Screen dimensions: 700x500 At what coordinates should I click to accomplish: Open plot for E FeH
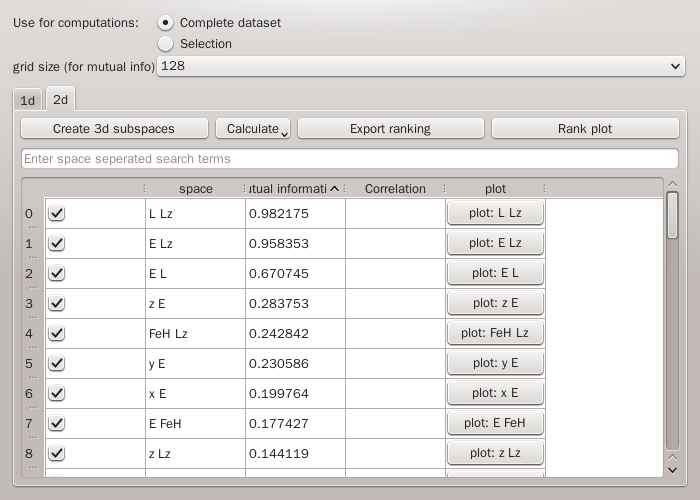pyautogui.click(x=495, y=423)
